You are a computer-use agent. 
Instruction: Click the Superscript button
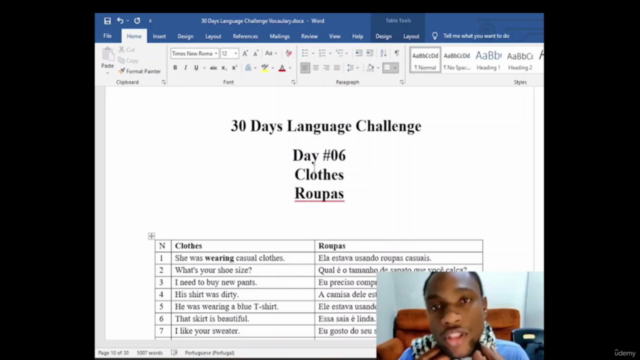tap(234, 68)
